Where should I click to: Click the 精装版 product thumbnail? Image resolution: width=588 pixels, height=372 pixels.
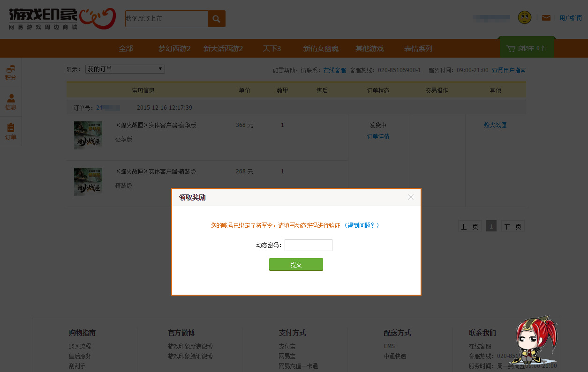(x=88, y=182)
